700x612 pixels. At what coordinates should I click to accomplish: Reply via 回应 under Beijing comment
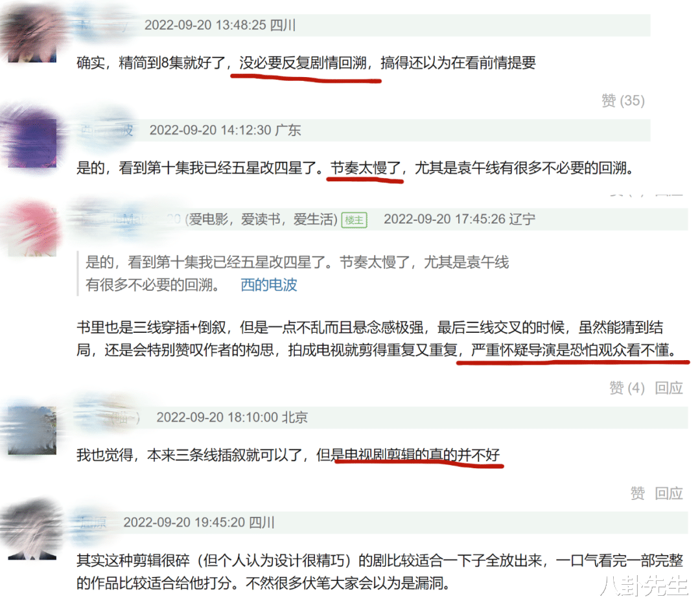pos(668,493)
